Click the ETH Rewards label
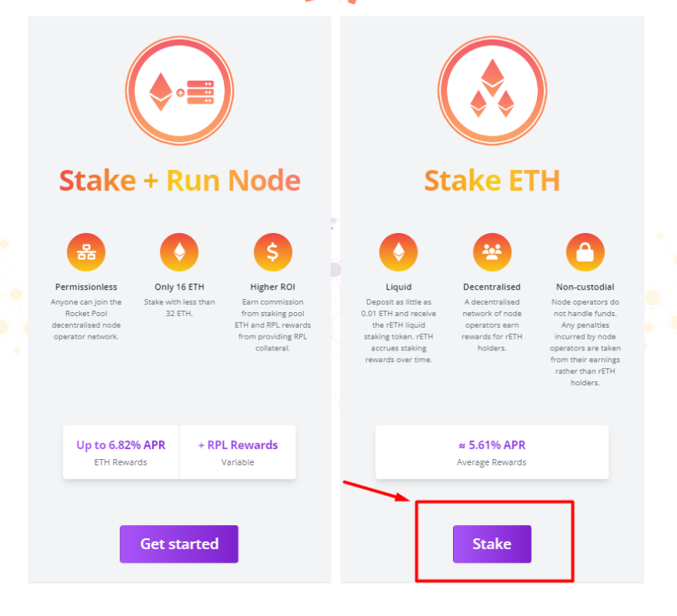 pyautogui.click(x=120, y=462)
